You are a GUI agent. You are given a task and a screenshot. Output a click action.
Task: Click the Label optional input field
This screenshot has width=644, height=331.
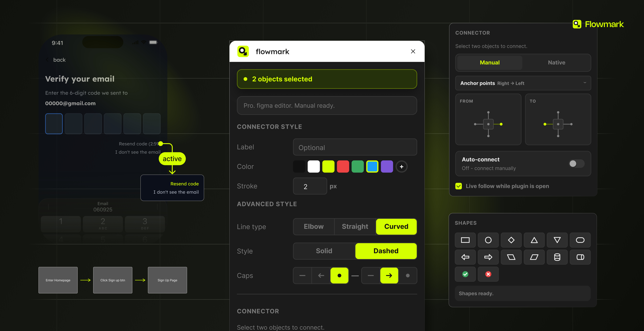point(355,147)
